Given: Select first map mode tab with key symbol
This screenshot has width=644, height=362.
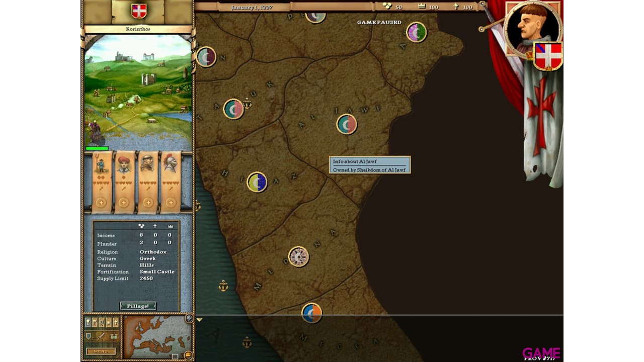Looking at the screenshot, I should click(x=88, y=322).
